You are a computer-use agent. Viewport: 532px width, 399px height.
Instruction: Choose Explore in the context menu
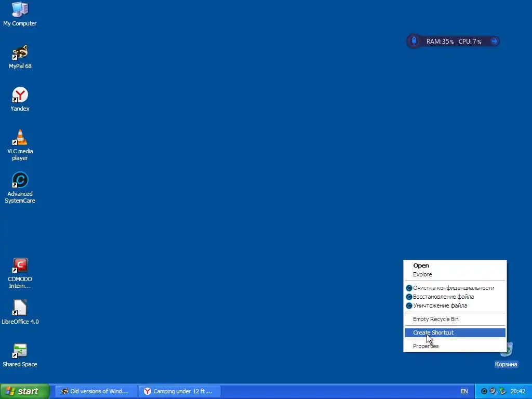pos(455,274)
